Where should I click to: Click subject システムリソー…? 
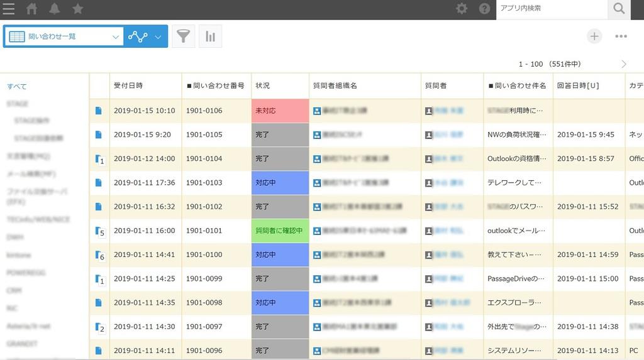(514, 351)
